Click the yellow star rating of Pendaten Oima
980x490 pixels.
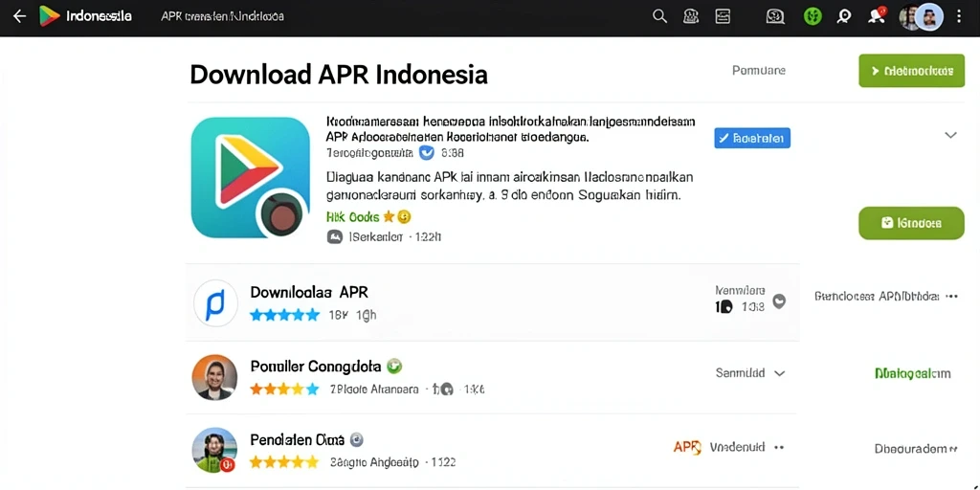pos(285,462)
